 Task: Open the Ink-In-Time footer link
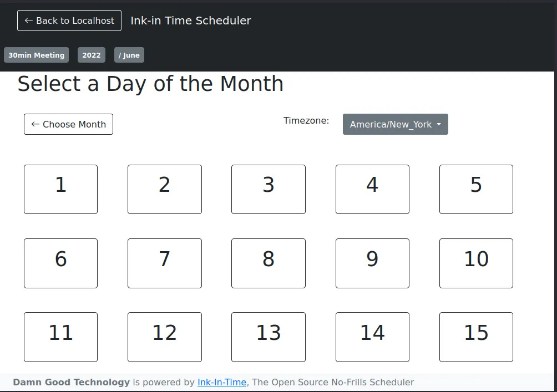coord(221,382)
